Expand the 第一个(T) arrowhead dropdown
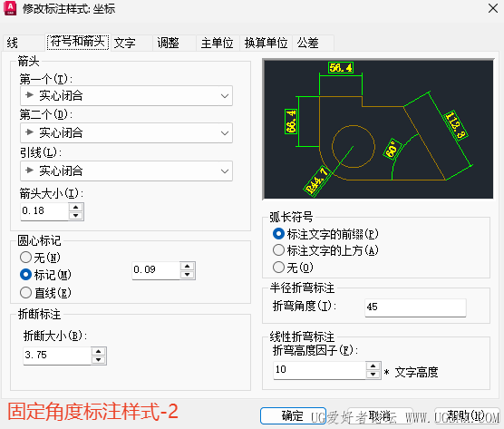 coord(126,95)
